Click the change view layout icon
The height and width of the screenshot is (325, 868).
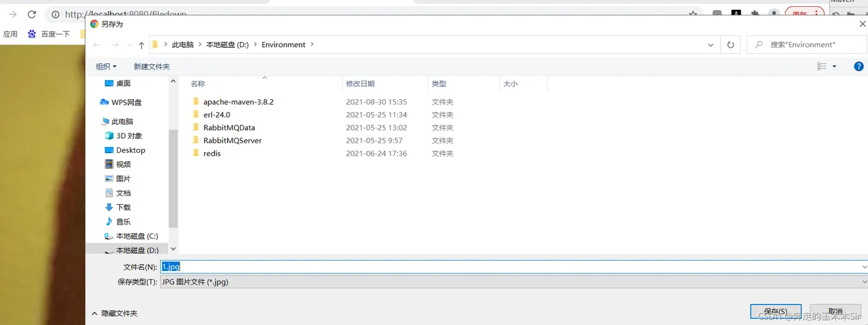821,66
